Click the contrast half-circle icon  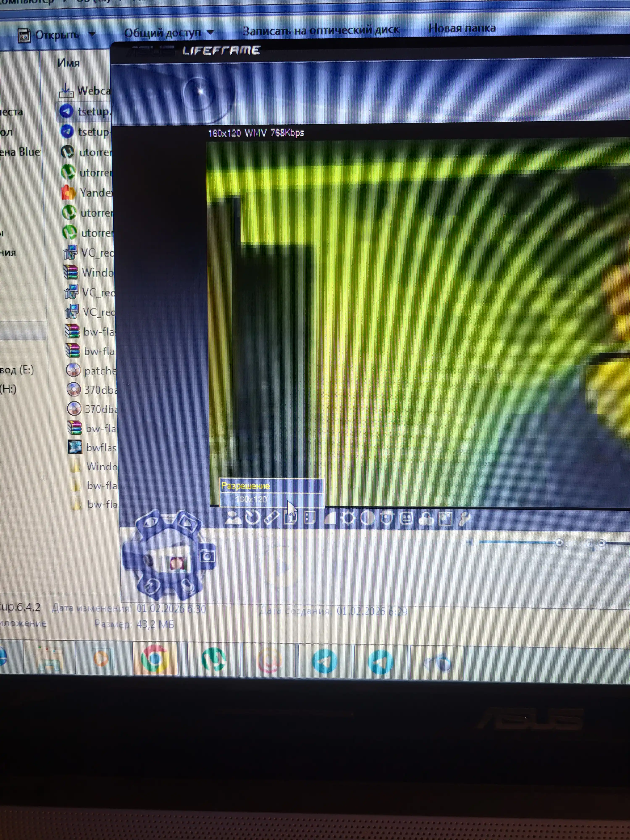coord(367,518)
